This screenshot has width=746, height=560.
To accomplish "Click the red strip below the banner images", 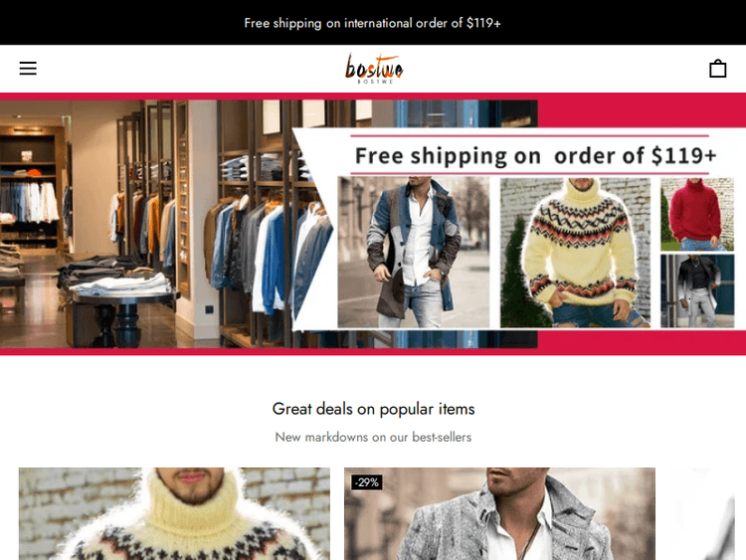I will pyautogui.click(x=642, y=341).
